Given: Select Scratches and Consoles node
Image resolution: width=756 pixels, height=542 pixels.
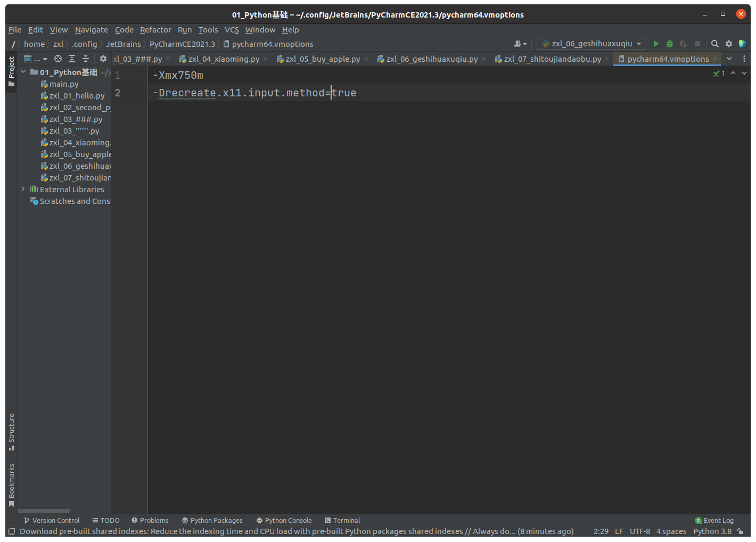Looking at the screenshot, I should click(x=70, y=201).
